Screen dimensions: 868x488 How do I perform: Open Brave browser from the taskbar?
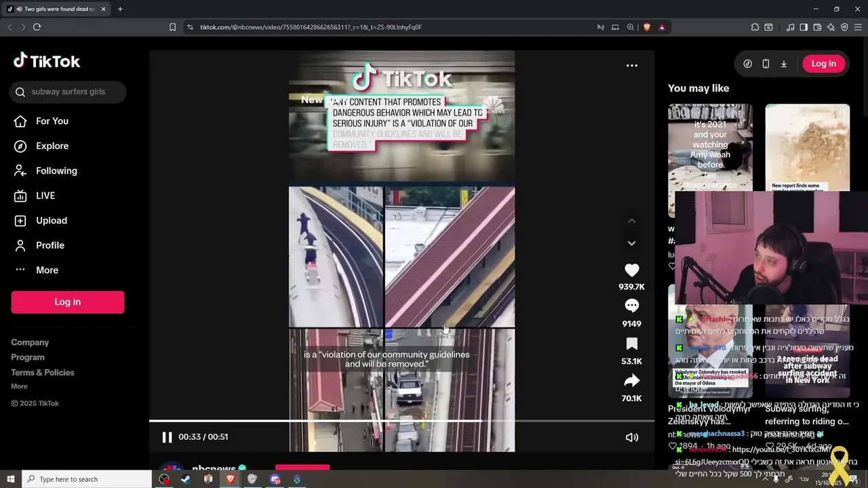coord(230,479)
